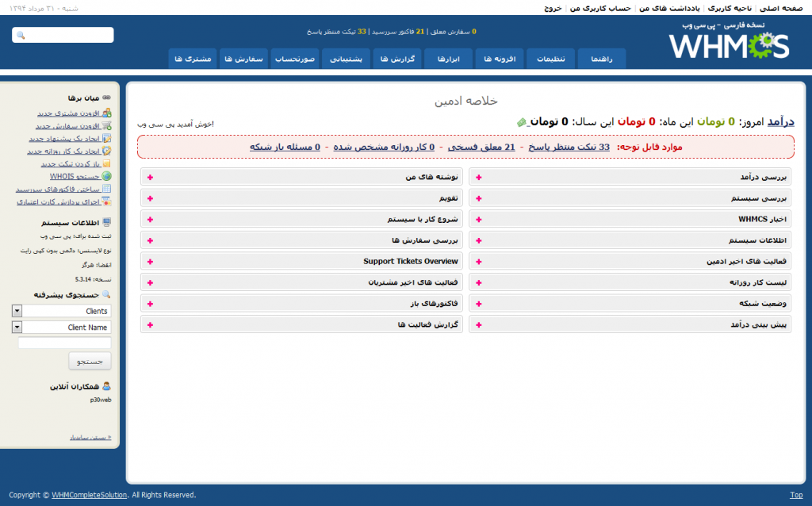Click the icon beside باز کردن تیکت جدید
This screenshot has height=506, width=812.
[107, 163]
